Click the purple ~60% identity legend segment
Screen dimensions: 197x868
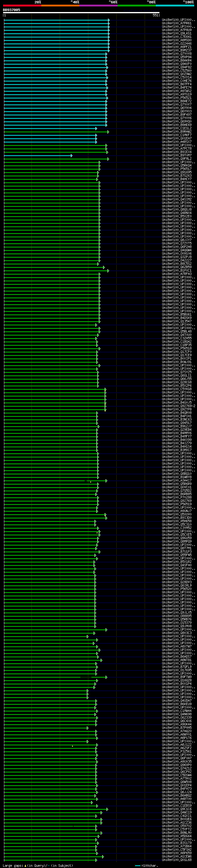(x=98, y=6)
